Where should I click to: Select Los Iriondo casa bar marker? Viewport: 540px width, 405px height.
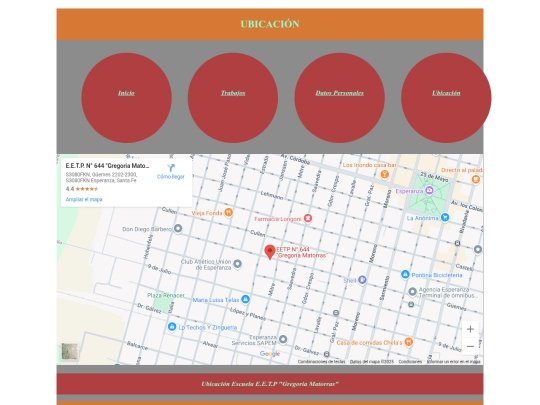(384, 174)
